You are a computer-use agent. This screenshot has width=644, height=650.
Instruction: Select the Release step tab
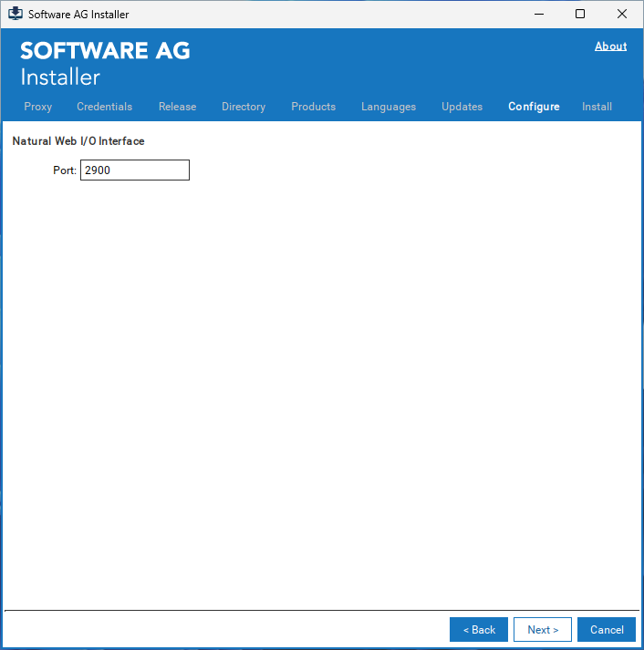(178, 107)
